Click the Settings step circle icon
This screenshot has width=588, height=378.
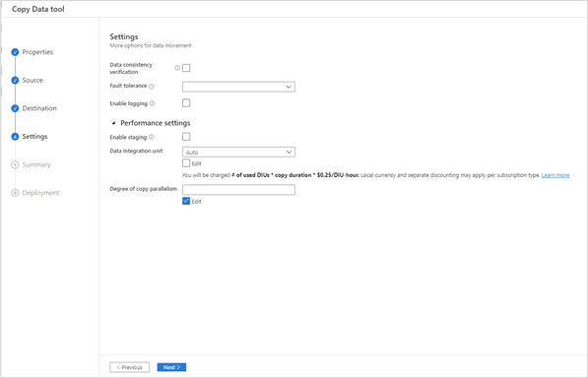coord(15,137)
